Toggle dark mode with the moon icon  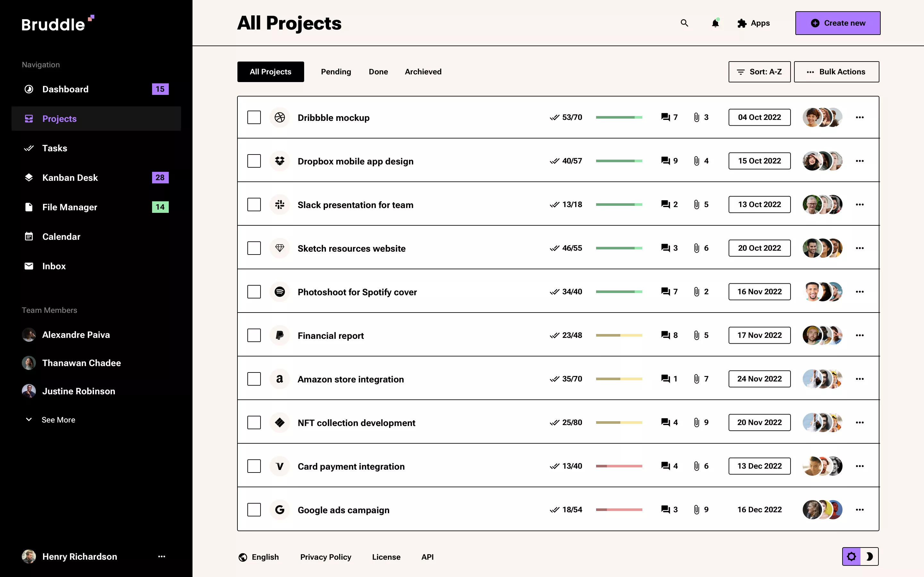point(870,556)
